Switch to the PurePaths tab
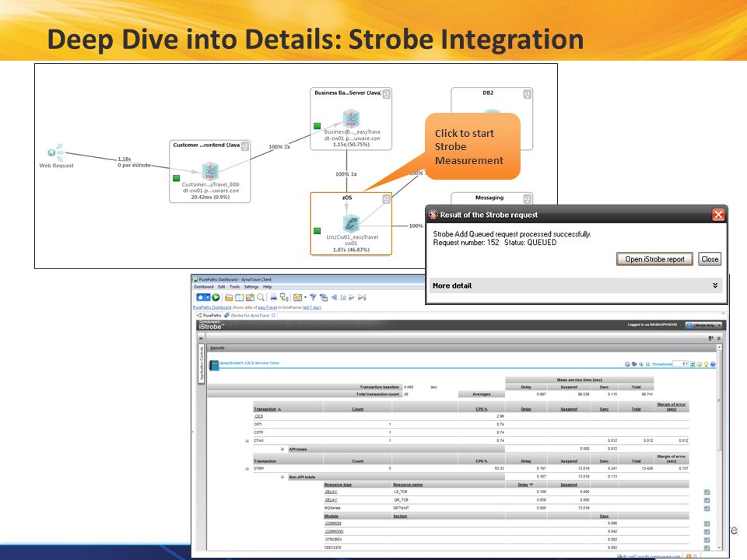747x560 pixels. pyautogui.click(x=209, y=315)
